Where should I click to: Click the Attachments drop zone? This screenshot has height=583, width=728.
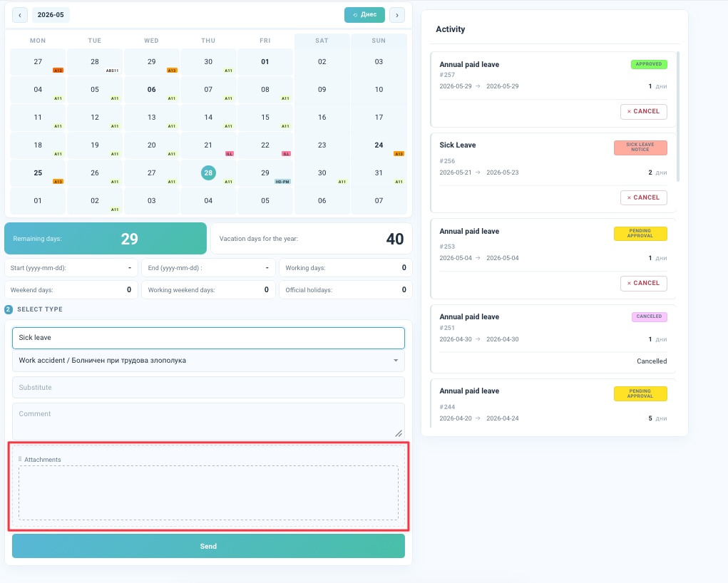coord(208,493)
